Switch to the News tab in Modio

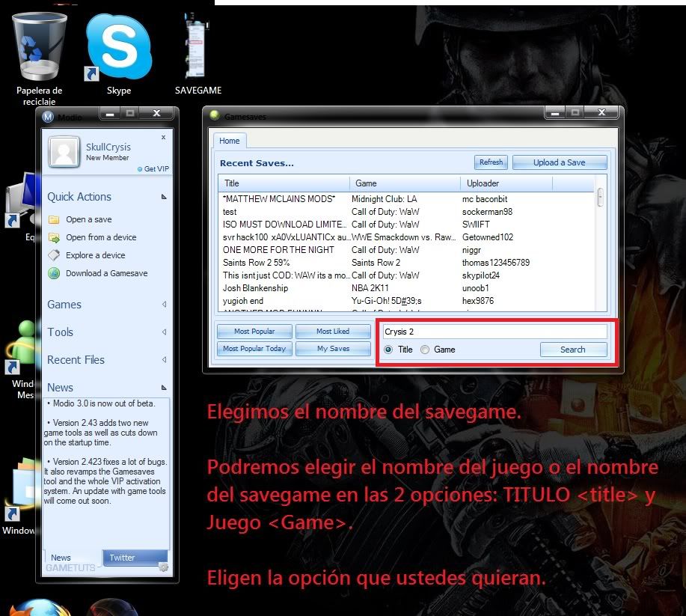61,558
